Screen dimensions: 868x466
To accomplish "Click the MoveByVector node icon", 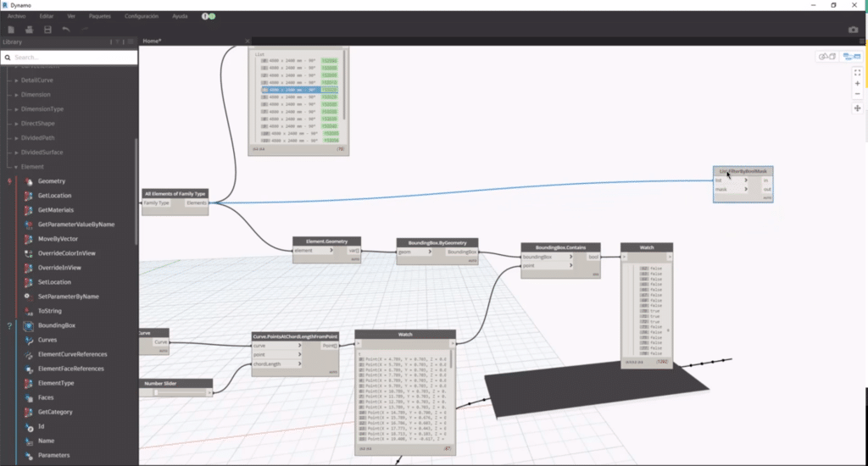I will coord(28,239).
